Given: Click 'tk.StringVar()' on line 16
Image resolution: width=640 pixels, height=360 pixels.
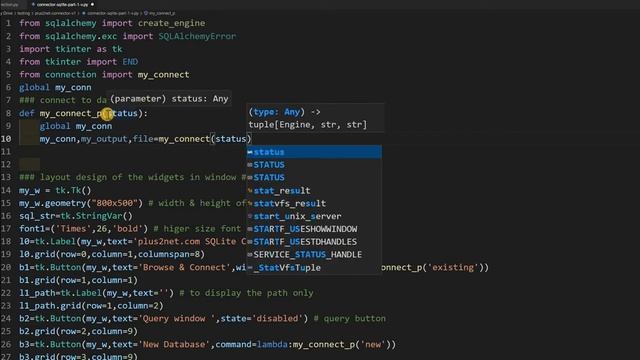Looking at the screenshot, I should pos(97,216).
